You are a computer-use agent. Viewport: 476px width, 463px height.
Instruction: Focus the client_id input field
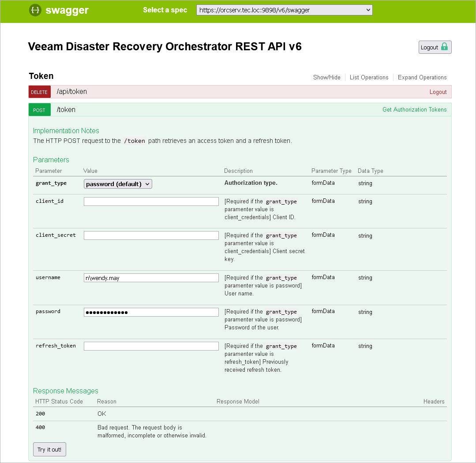151,202
